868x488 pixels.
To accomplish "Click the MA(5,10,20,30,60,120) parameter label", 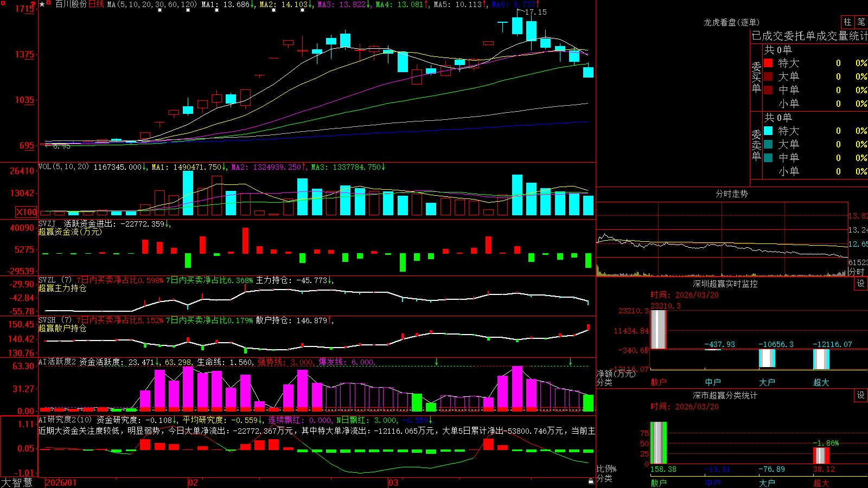I will [152, 4].
